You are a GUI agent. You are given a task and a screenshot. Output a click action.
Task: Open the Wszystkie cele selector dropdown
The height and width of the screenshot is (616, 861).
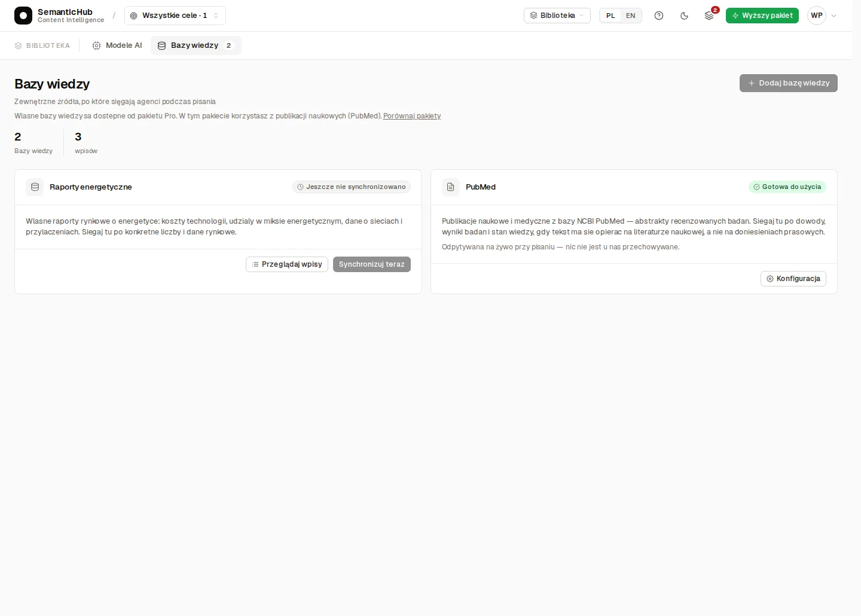coord(175,16)
